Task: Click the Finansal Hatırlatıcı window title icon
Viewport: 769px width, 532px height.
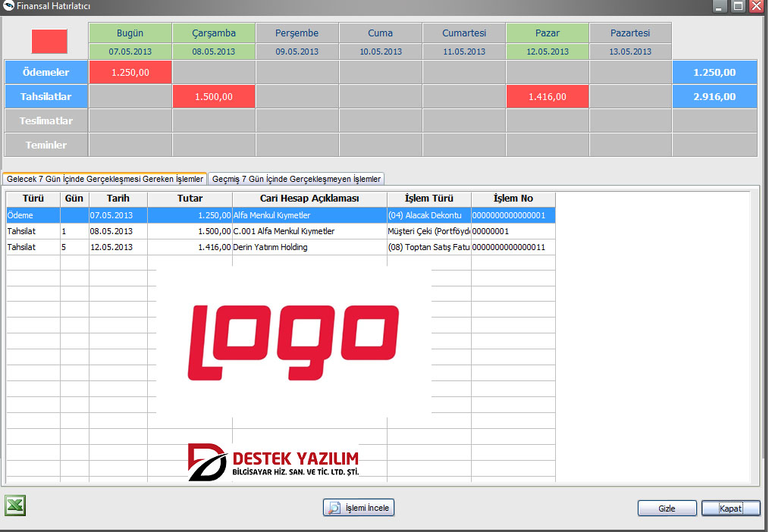Action: coord(9,6)
